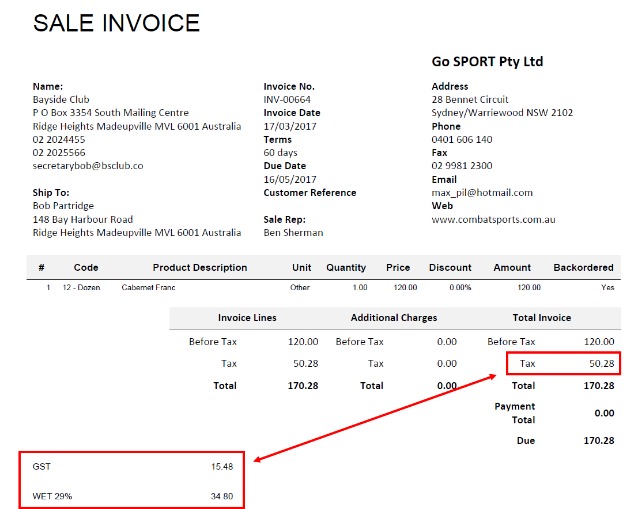
Task: Select the Total Invoice section header
Action: tap(541, 318)
